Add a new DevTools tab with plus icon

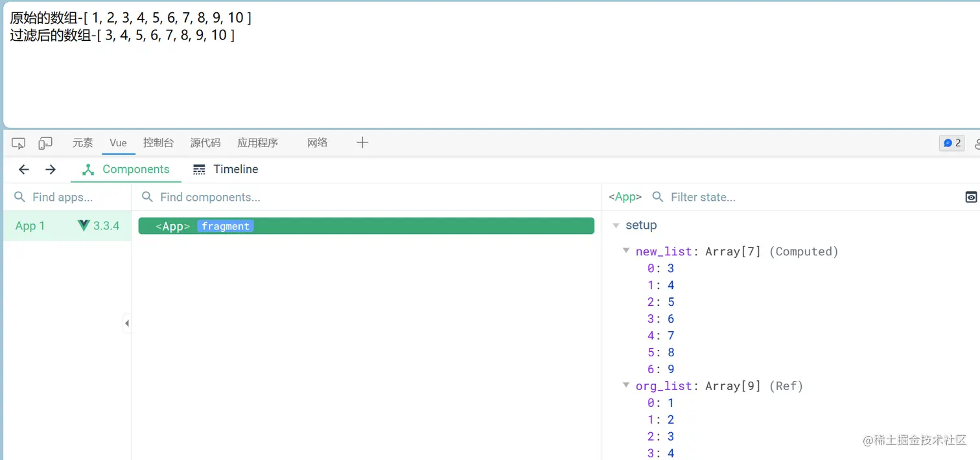(362, 143)
